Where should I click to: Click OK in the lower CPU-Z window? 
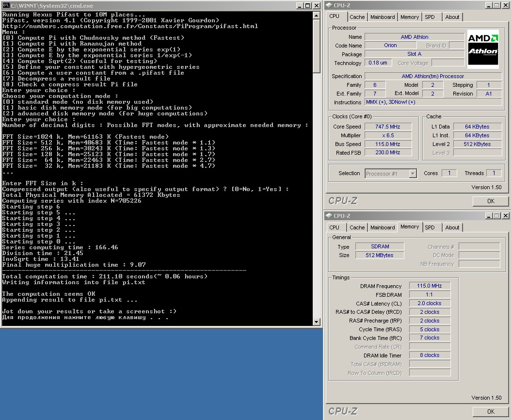[491, 412]
